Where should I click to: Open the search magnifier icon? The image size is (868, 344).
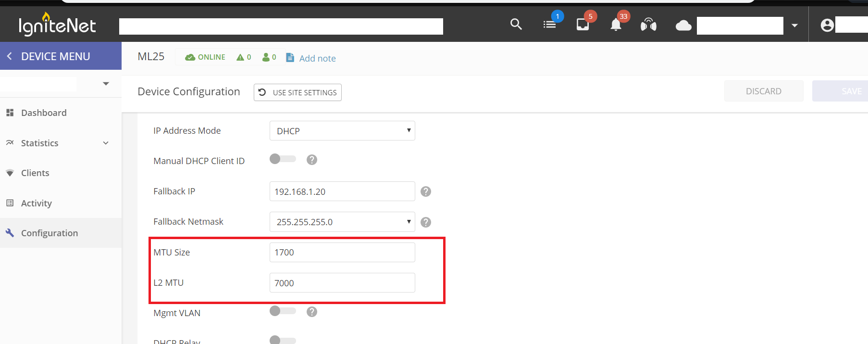[x=516, y=24]
